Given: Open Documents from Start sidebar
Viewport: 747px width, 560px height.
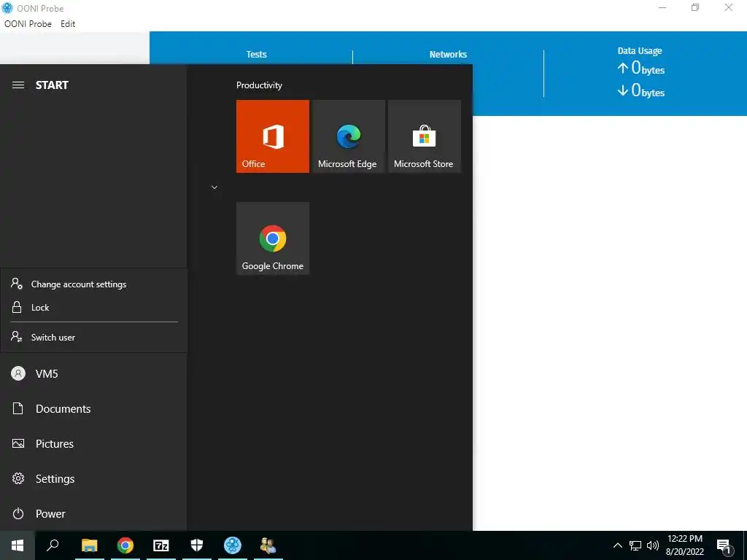Looking at the screenshot, I should click(x=93, y=408).
